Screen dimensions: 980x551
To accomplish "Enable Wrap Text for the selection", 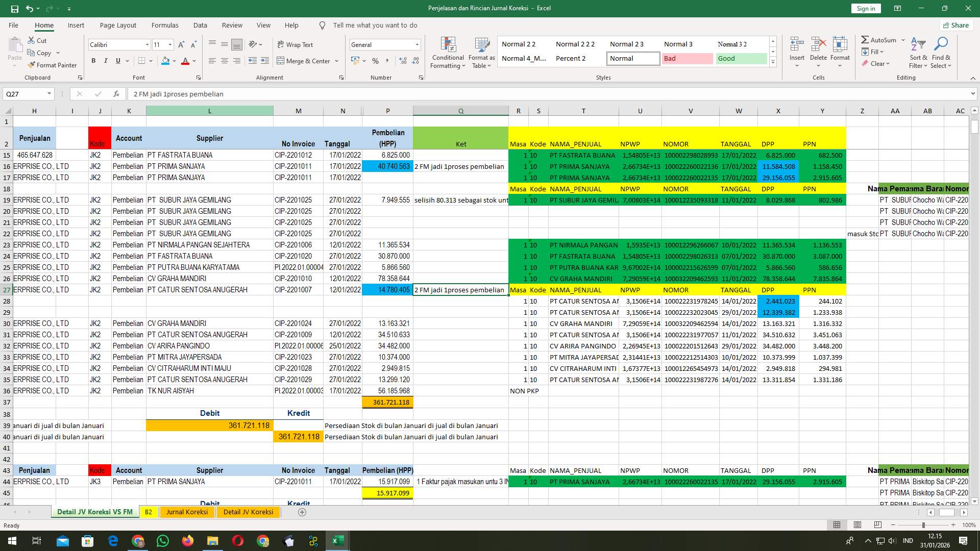I will pos(296,44).
